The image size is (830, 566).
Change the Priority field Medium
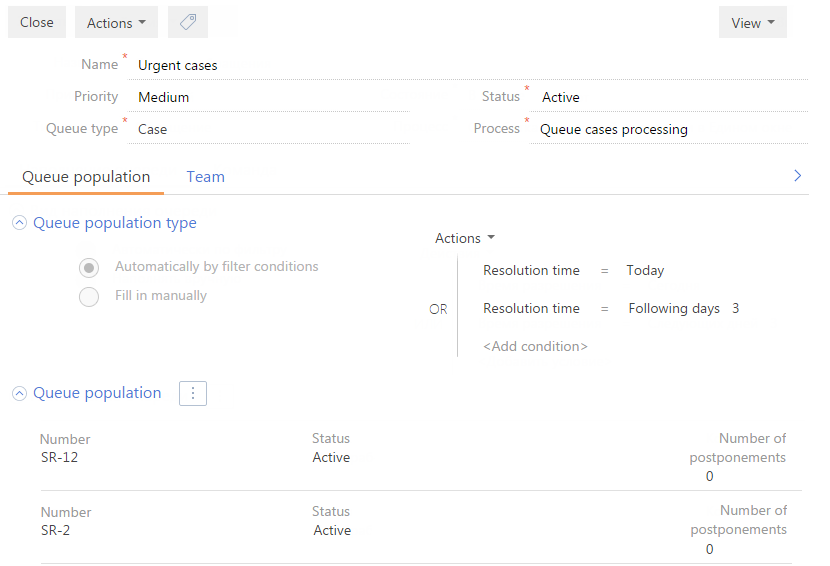(269, 97)
